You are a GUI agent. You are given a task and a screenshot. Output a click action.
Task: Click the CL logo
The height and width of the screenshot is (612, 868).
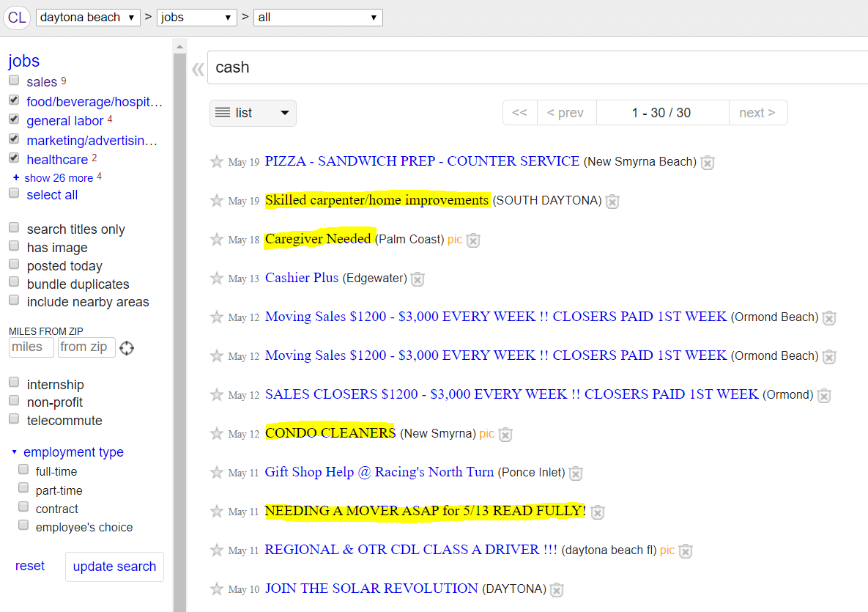[16, 18]
